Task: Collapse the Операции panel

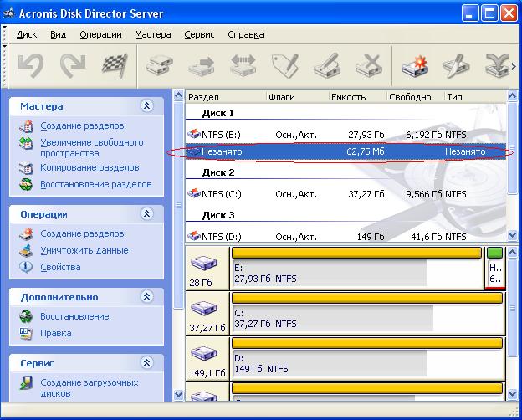Action: [x=147, y=214]
